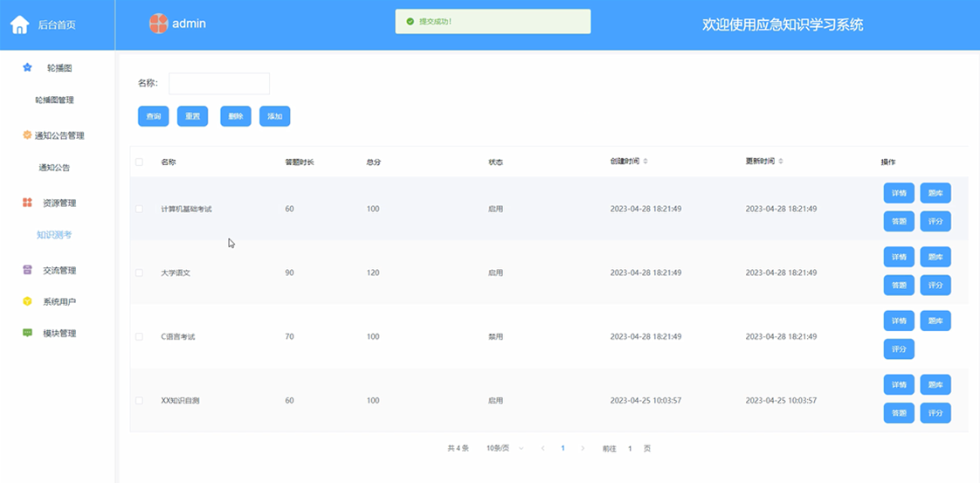Screen dimensions: 980x483
Task: Select page 1 in pagination
Action: click(x=562, y=448)
